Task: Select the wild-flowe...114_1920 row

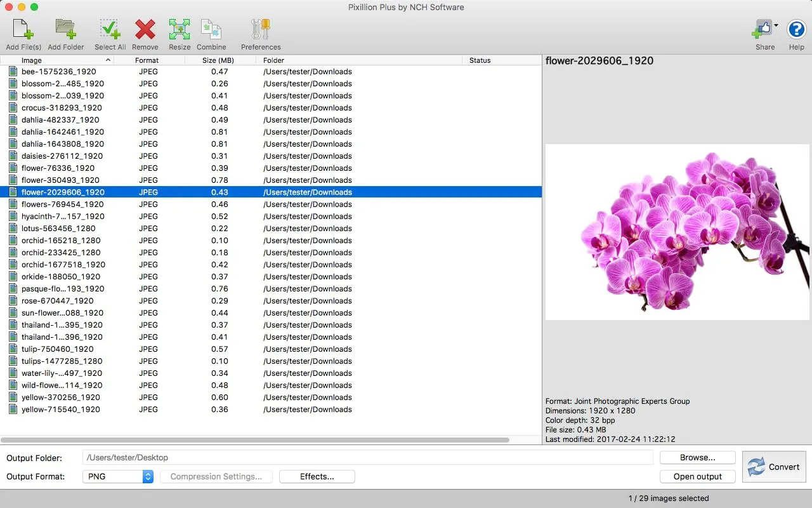Action: coord(271,385)
